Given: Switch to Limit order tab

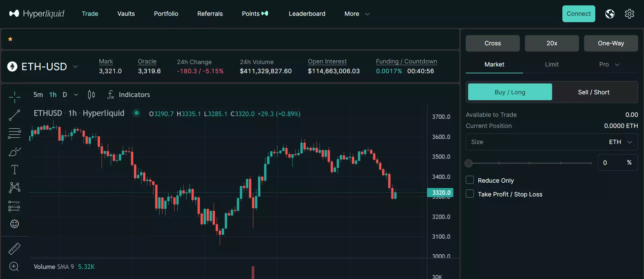Looking at the screenshot, I should [x=552, y=64].
